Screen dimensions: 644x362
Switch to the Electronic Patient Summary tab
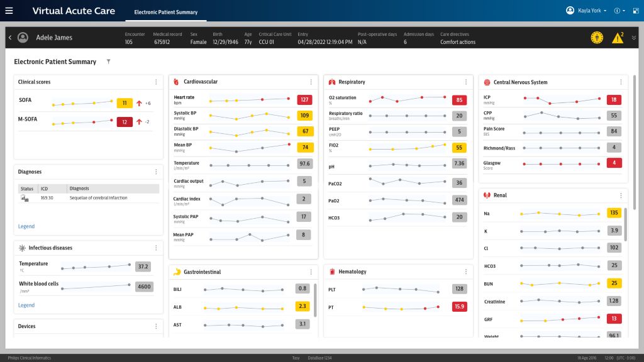(166, 13)
